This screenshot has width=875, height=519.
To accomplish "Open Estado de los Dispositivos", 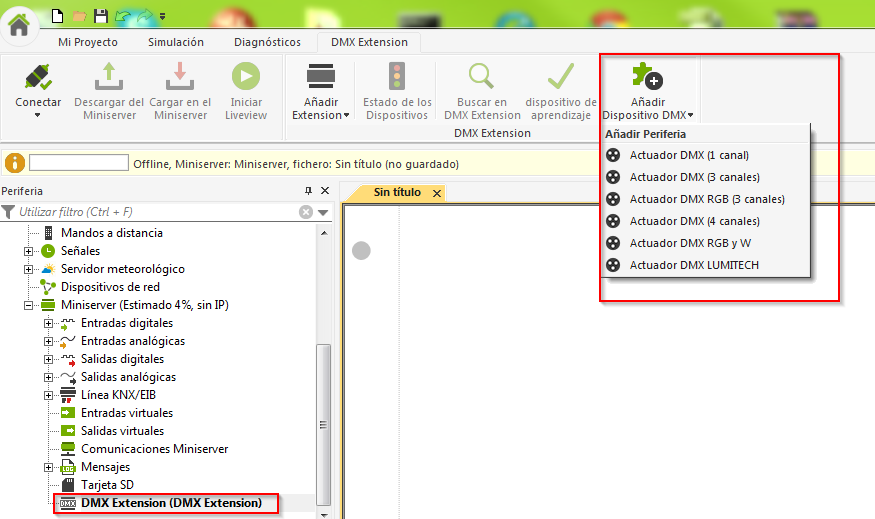I will click(x=397, y=78).
